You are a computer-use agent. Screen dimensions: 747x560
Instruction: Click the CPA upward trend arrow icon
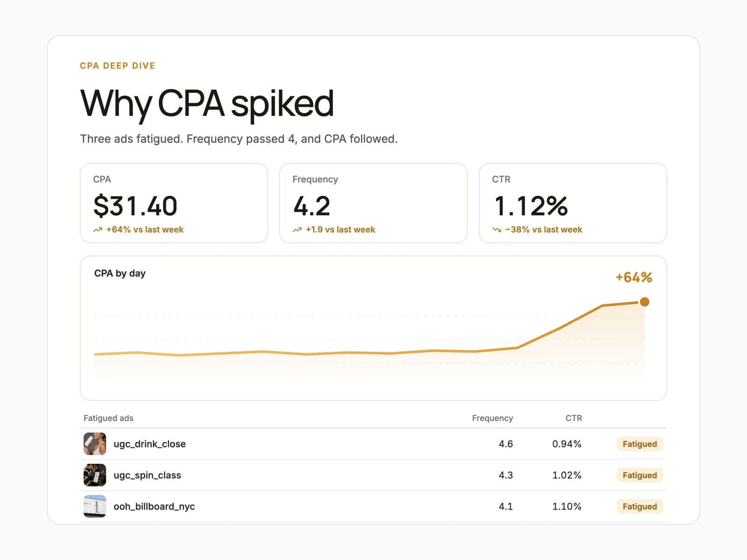[x=98, y=230]
